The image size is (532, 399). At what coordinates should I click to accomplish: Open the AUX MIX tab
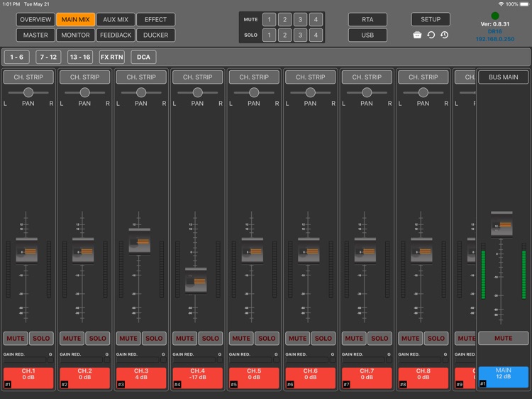116,19
